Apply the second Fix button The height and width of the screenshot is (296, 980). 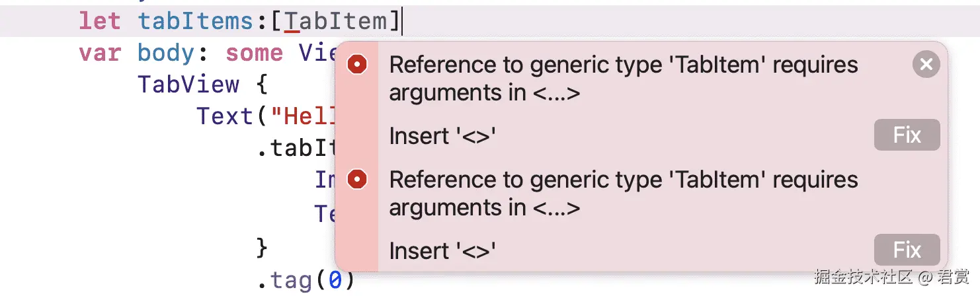907,250
